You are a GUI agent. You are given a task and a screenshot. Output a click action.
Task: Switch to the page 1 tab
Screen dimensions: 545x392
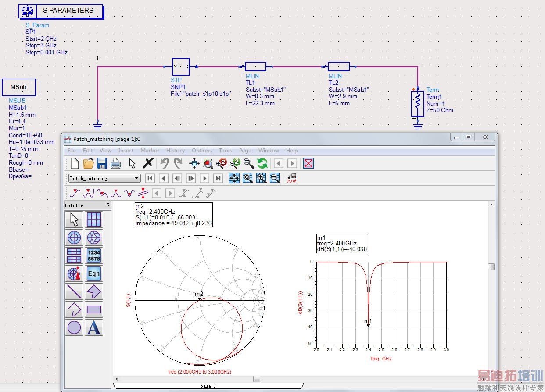point(208,386)
